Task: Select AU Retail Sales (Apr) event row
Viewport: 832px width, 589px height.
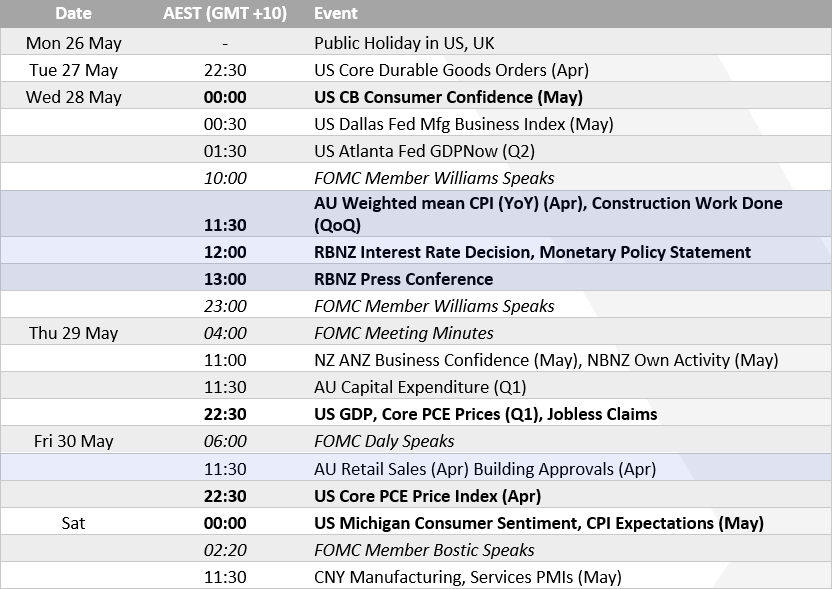Action: point(485,468)
